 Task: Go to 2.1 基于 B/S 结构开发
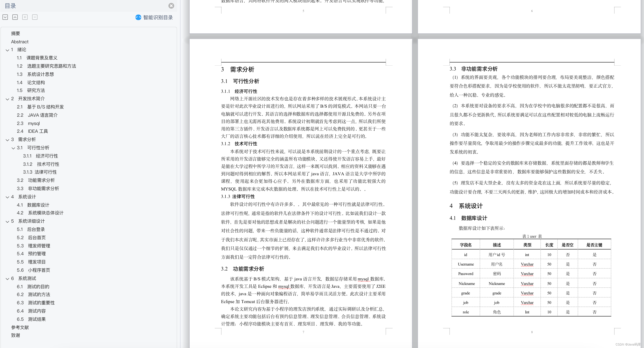point(40,107)
